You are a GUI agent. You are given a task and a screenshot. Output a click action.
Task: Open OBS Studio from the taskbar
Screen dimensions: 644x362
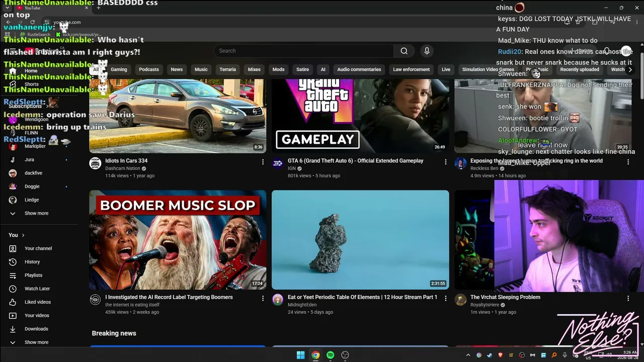coord(345,355)
